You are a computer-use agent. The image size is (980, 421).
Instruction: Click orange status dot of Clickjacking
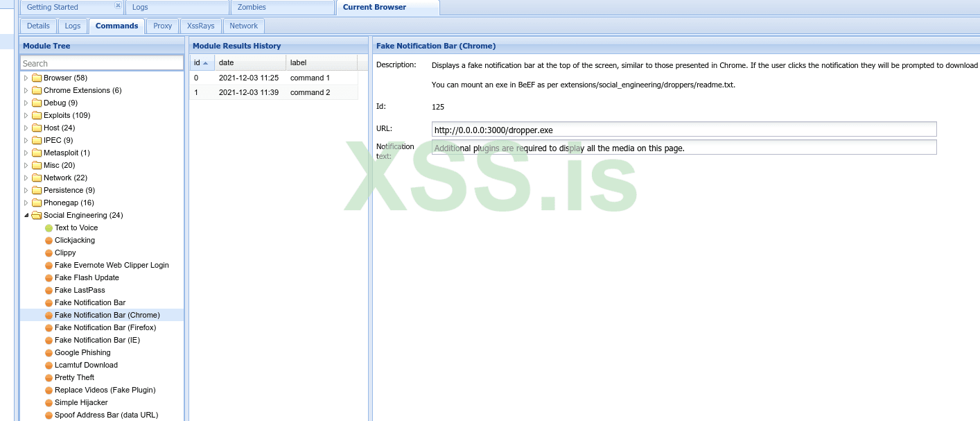point(49,241)
